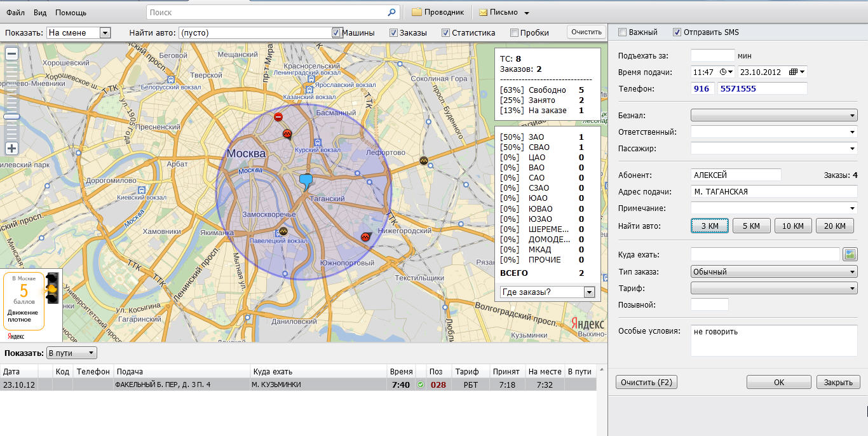
Task: Mark the order as Важный
Action: pos(623,32)
